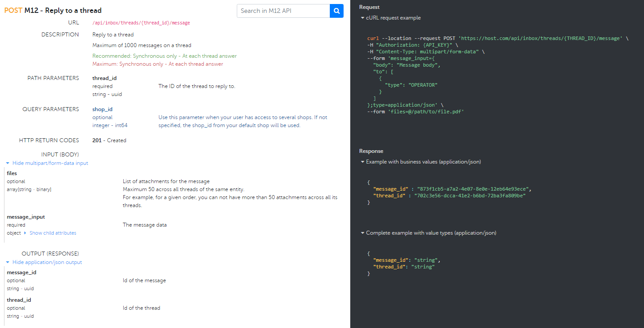The image size is (644, 328).
Task: Click the thread_id path parameter name
Action: (x=105, y=78)
